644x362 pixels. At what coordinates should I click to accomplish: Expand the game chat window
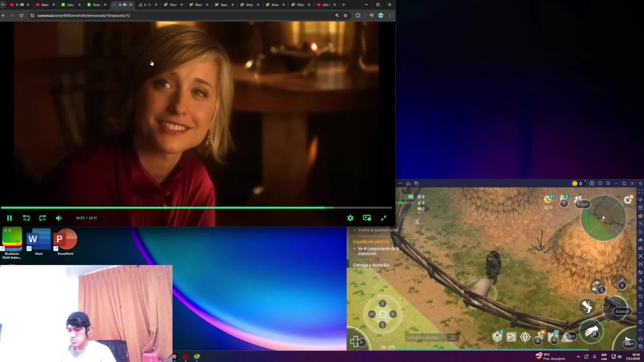point(453,337)
